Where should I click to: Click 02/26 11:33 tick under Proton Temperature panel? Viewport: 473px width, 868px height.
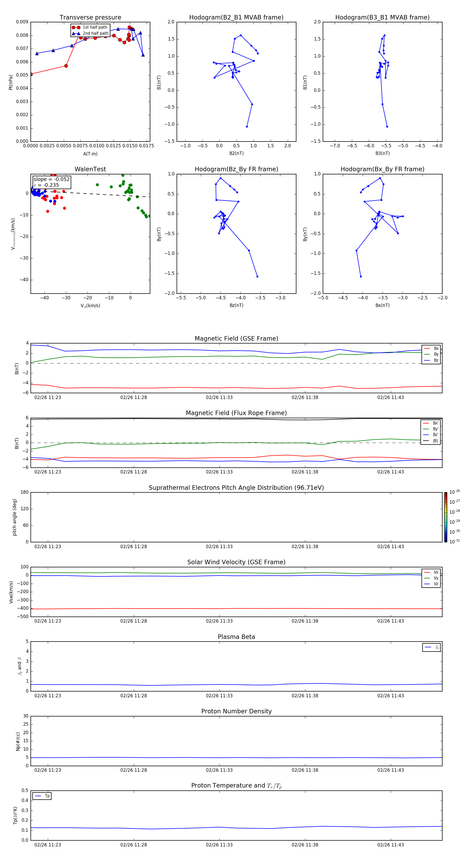point(219,845)
